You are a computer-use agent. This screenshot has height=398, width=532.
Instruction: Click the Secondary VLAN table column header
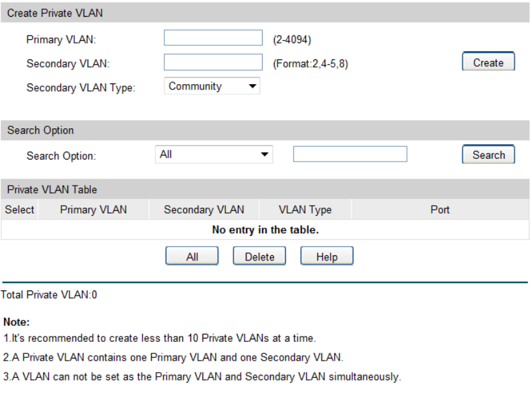pos(204,210)
